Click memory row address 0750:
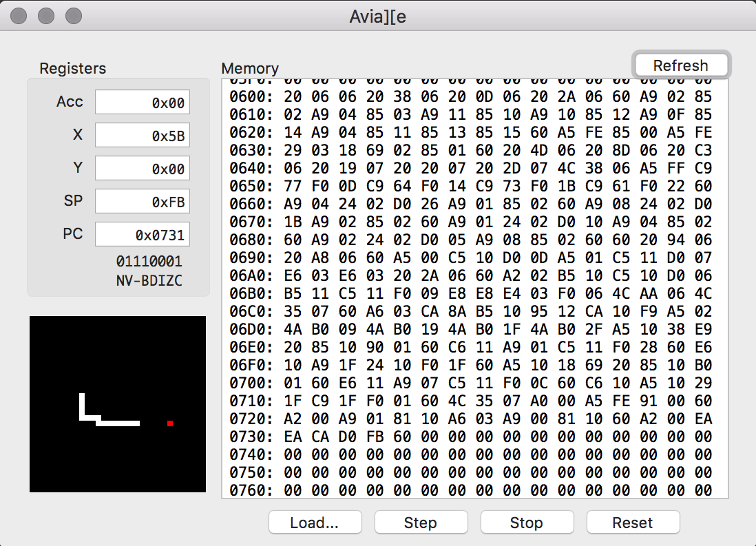 (x=251, y=472)
